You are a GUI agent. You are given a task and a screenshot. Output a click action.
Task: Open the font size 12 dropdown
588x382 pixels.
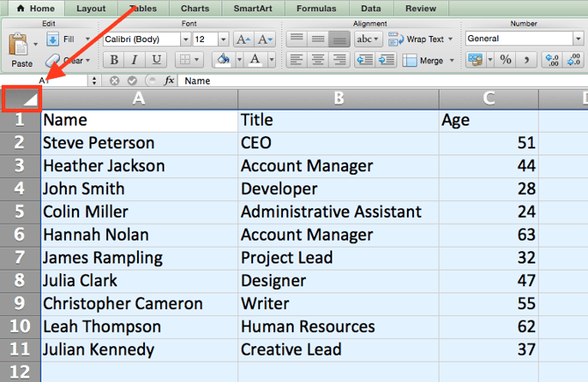pos(222,40)
